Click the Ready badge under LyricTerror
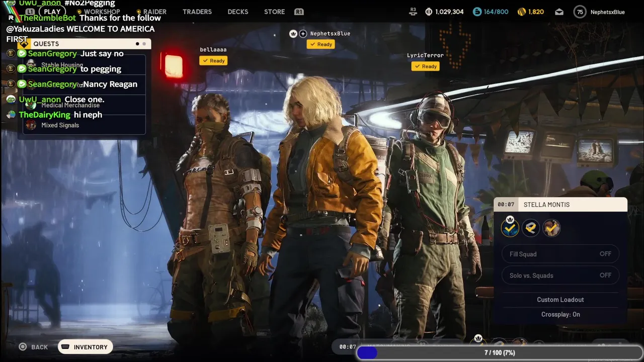This screenshot has height=362, width=644. click(426, 66)
